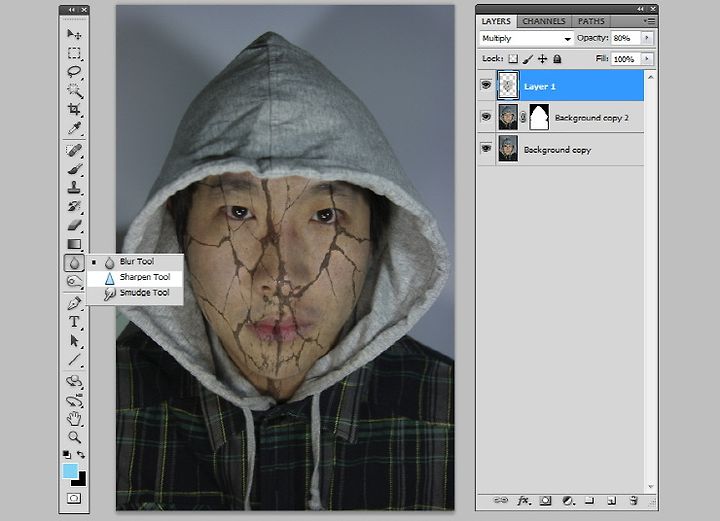Select the Eyedropper tool
The height and width of the screenshot is (521, 720).
tap(74, 128)
